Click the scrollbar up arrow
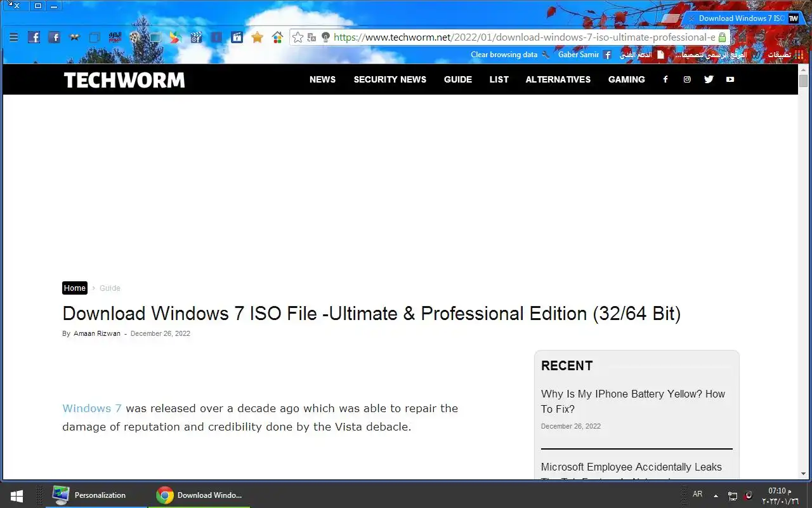 pos(803,69)
